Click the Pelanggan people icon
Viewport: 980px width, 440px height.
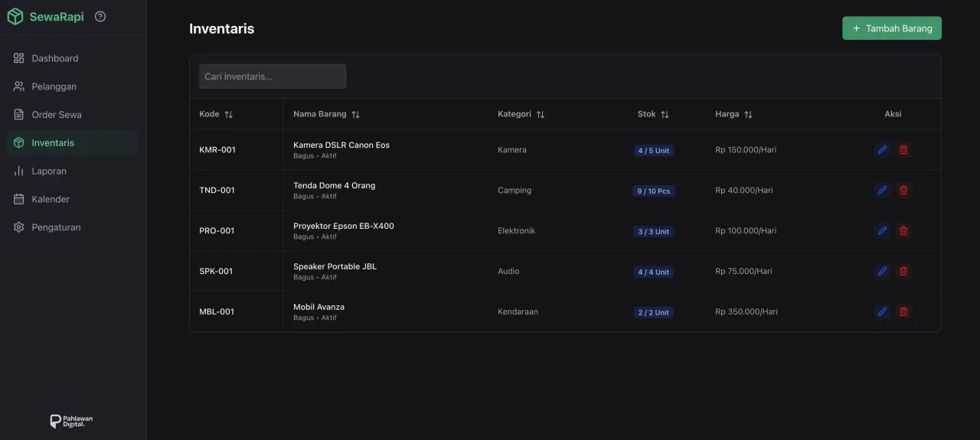(19, 86)
